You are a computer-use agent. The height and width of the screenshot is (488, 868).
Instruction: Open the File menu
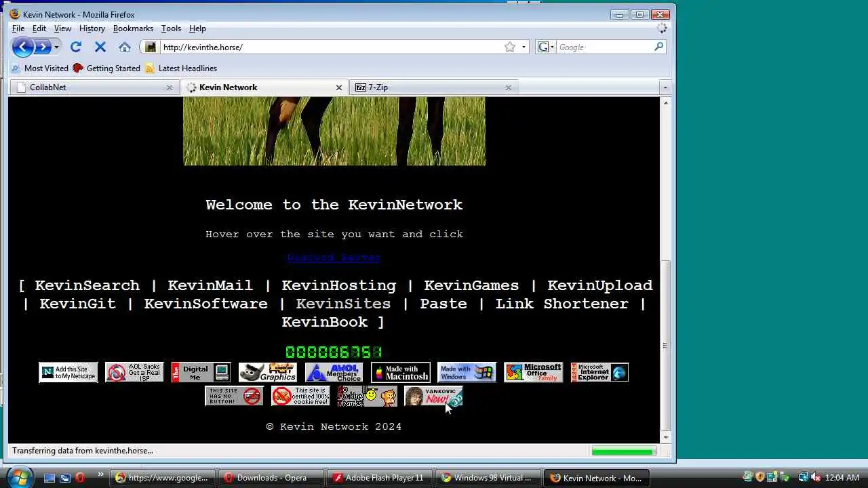coord(18,28)
